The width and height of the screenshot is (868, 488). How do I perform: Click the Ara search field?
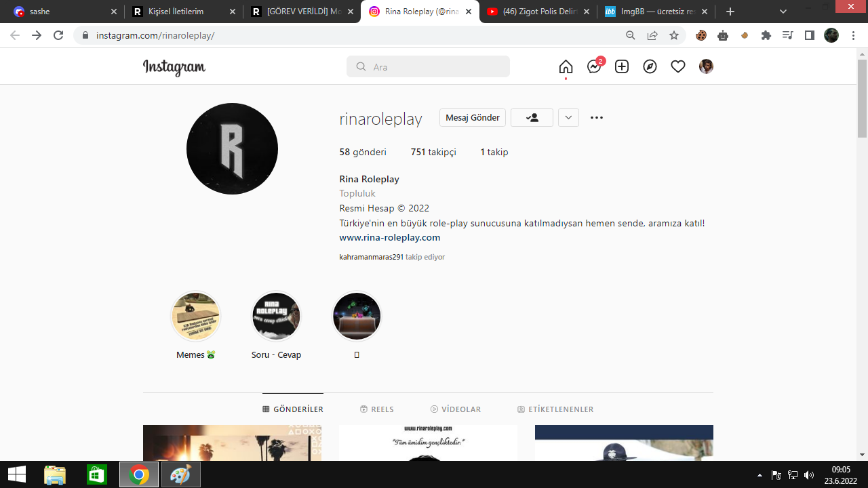(x=428, y=66)
